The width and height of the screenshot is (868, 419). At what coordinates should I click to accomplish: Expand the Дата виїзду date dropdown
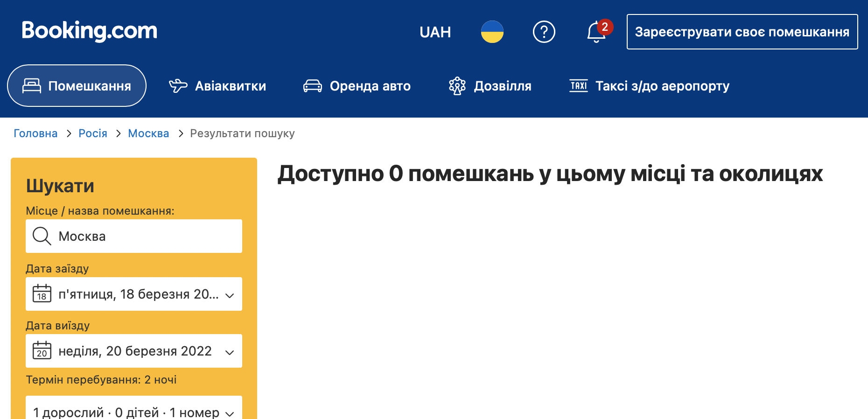point(229,352)
